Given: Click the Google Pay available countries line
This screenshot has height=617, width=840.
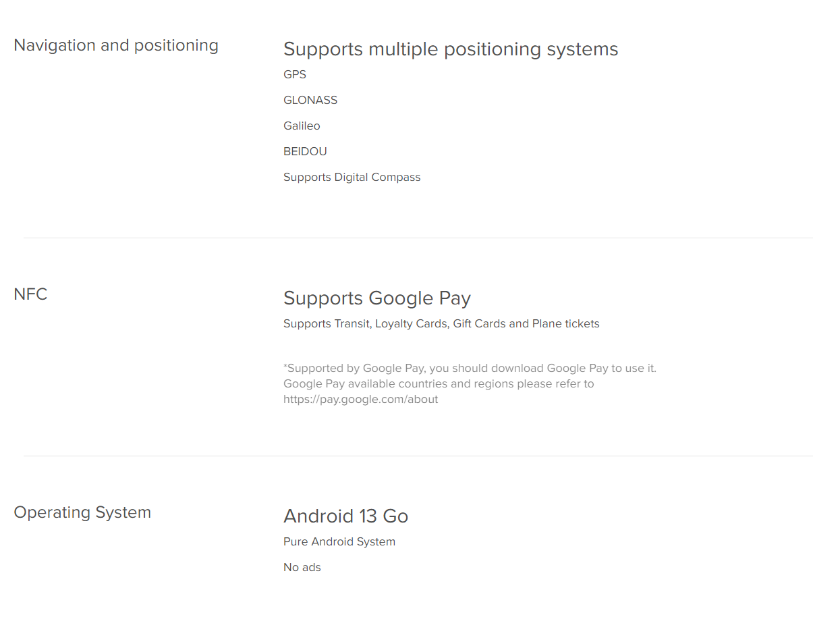Looking at the screenshot, I should point(439,383).
